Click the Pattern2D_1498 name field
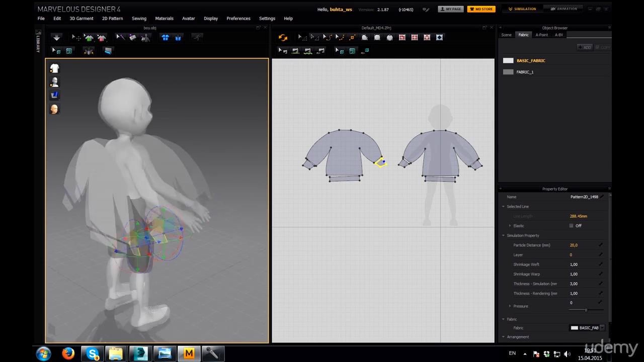Screen dimensions: 644x362 (x=584, y=197)
